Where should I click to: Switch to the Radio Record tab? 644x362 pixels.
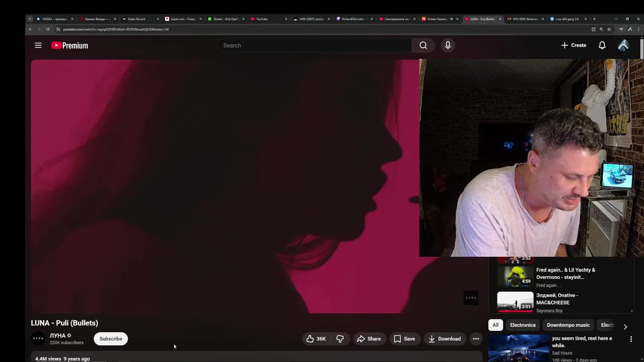[140, 19]
